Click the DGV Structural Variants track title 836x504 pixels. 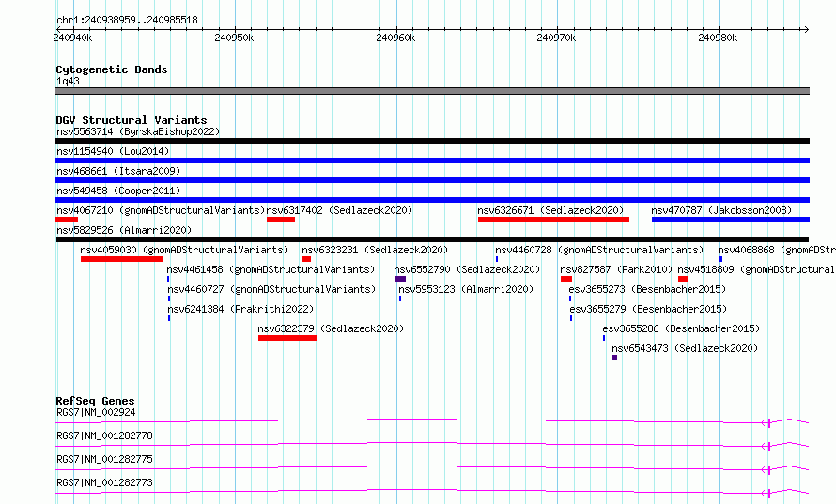pos(132,120)
